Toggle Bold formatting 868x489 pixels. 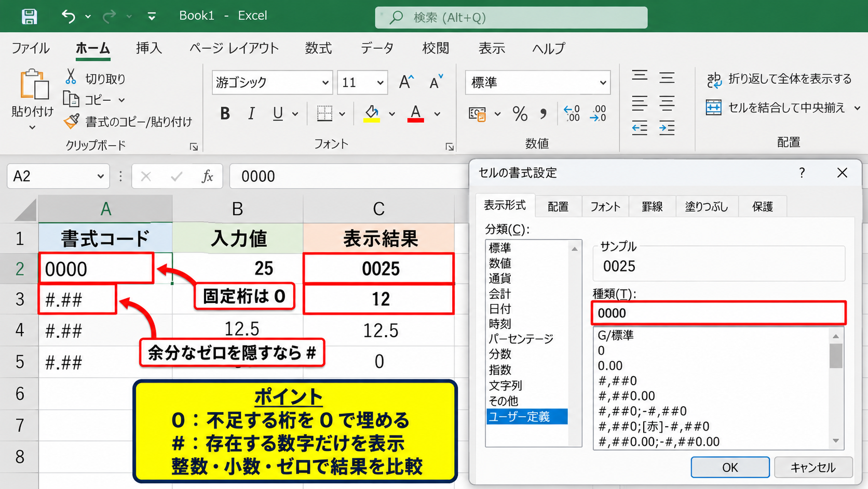[225, 113]
